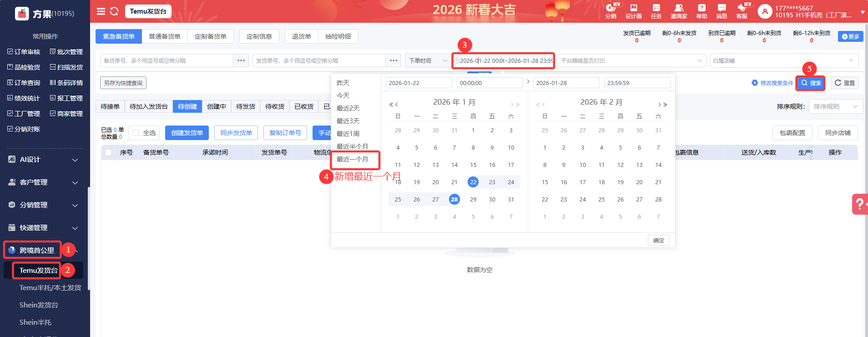Click the 创建发货单 button
Image resolution: width=868 pixels, height=337 pixels.
point(187,133)
